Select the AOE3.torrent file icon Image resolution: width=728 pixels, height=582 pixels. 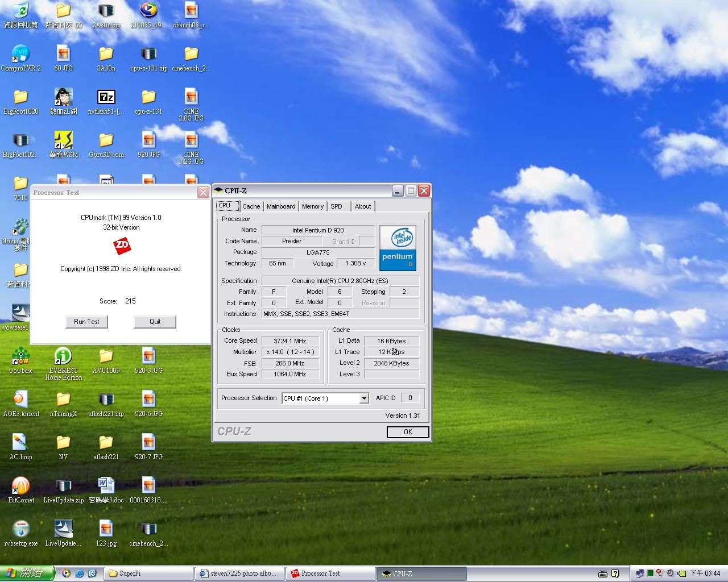coord(20,404)
